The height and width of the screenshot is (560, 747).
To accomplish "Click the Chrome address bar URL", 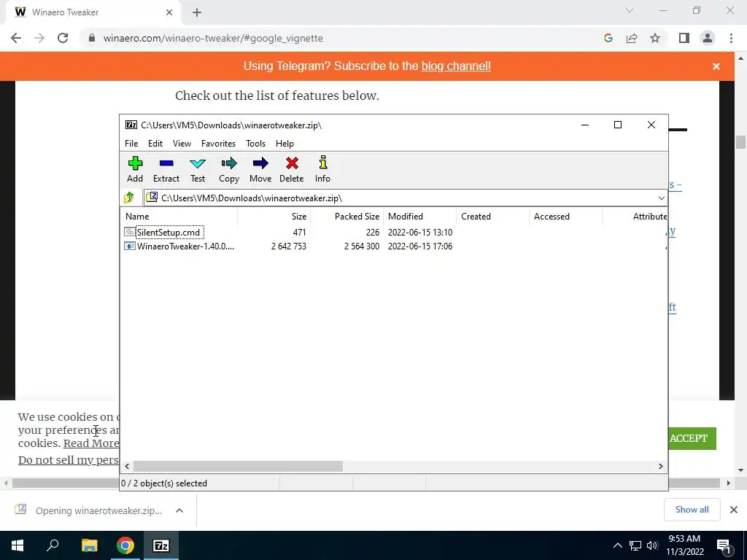I will click(213, 38).
